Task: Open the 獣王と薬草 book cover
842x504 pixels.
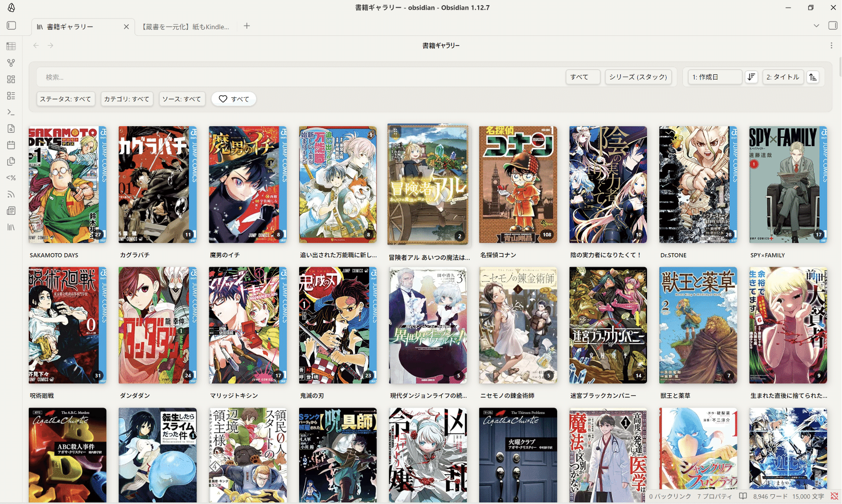Action: click(698, 325)
